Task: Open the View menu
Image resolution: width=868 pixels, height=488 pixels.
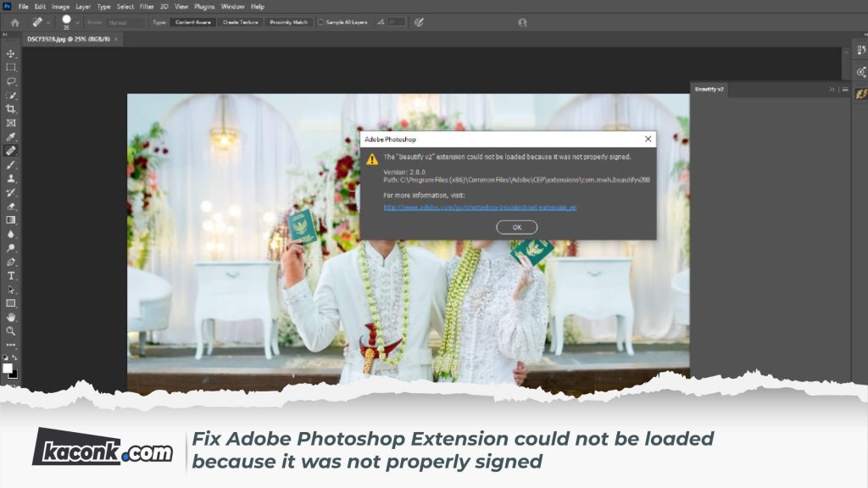Action: point(181,7)
